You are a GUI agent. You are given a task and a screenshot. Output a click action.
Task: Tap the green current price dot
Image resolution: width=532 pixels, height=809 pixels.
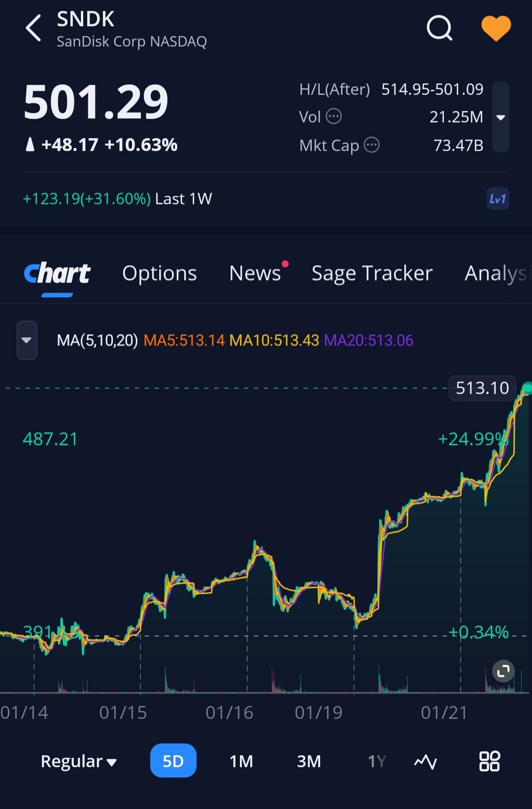(x=528, y=388)
